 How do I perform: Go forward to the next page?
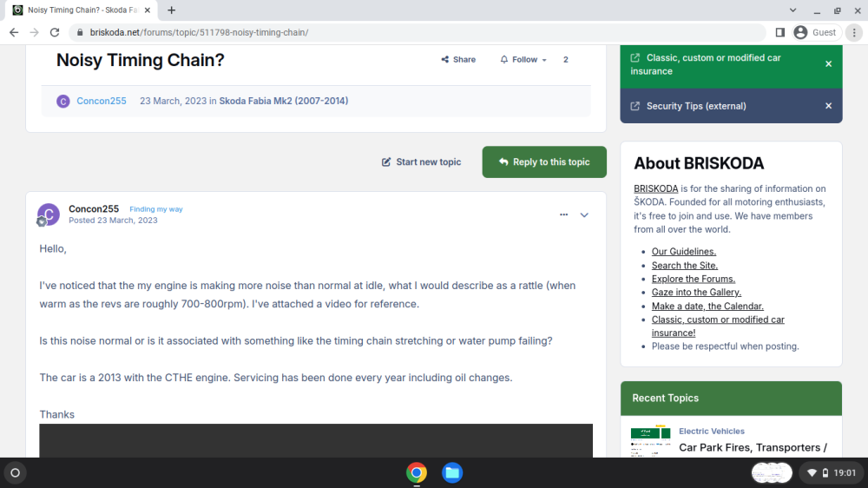pyautogui.click(x=35, y=33)
